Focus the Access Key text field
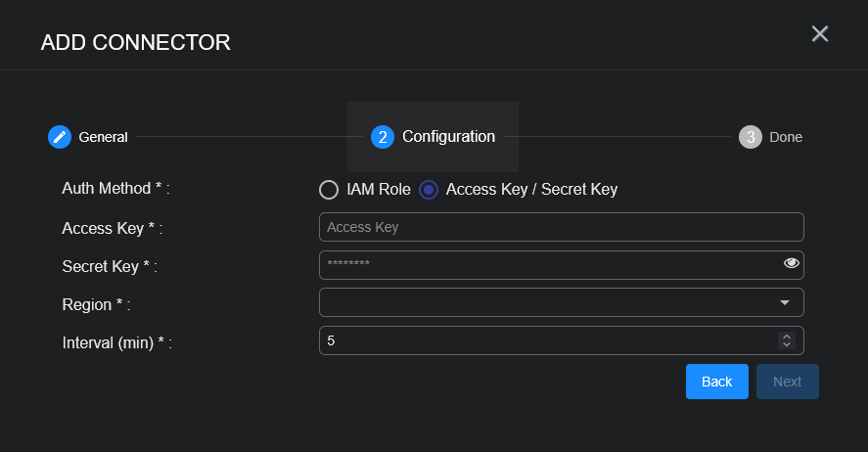Screen dimensions: 868x452 [561, 227]
